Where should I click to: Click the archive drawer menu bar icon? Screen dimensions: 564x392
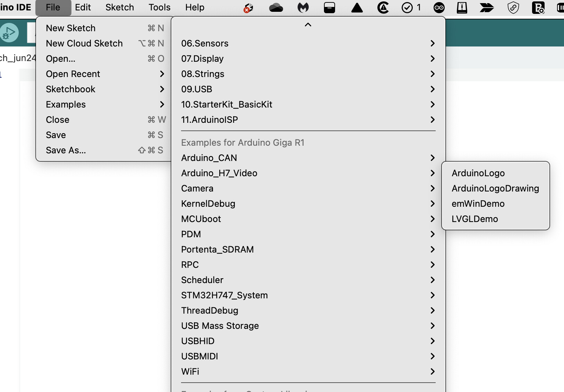click(330, 8)
